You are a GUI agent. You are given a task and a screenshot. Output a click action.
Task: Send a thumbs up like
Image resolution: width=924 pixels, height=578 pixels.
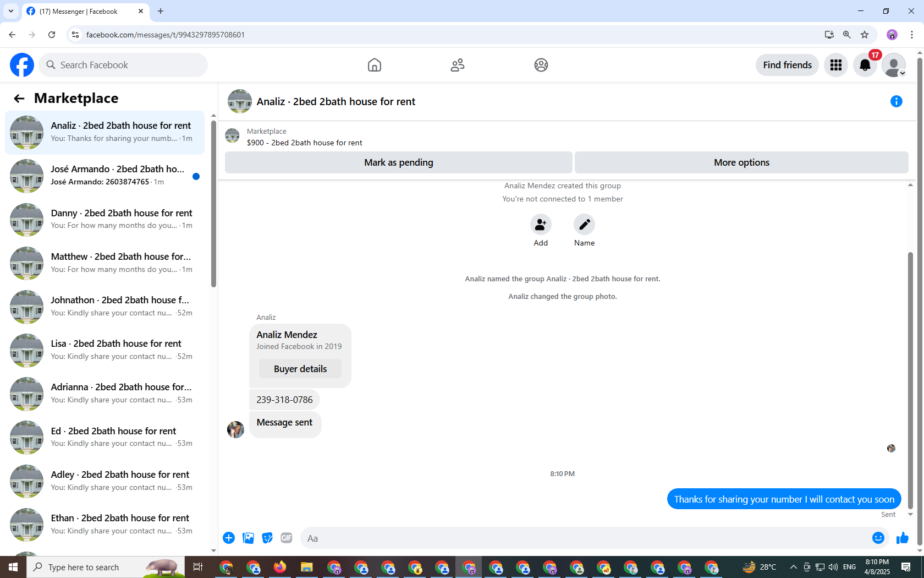pyautogui.click(x=903, y=538)
